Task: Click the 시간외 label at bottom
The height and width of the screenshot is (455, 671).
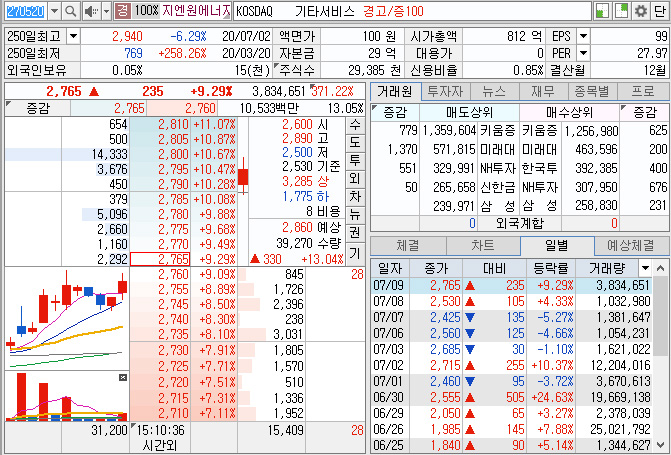Action: point(160,446)
